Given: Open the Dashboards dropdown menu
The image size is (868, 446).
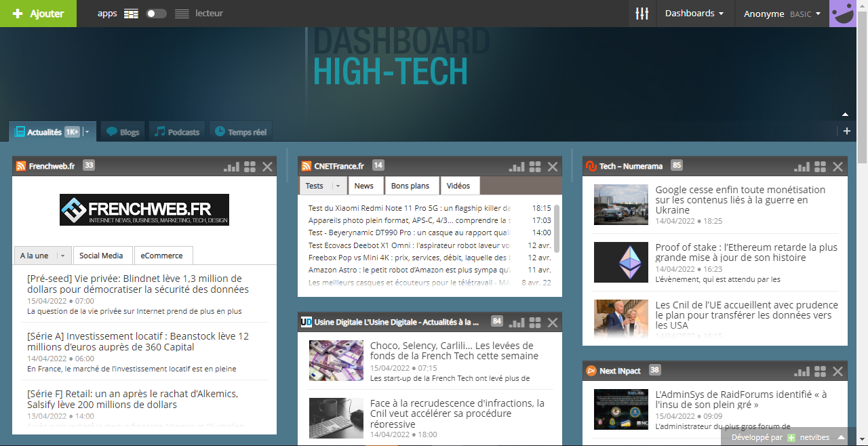Looking at the screenshot, I should click(x=694, y=14).
